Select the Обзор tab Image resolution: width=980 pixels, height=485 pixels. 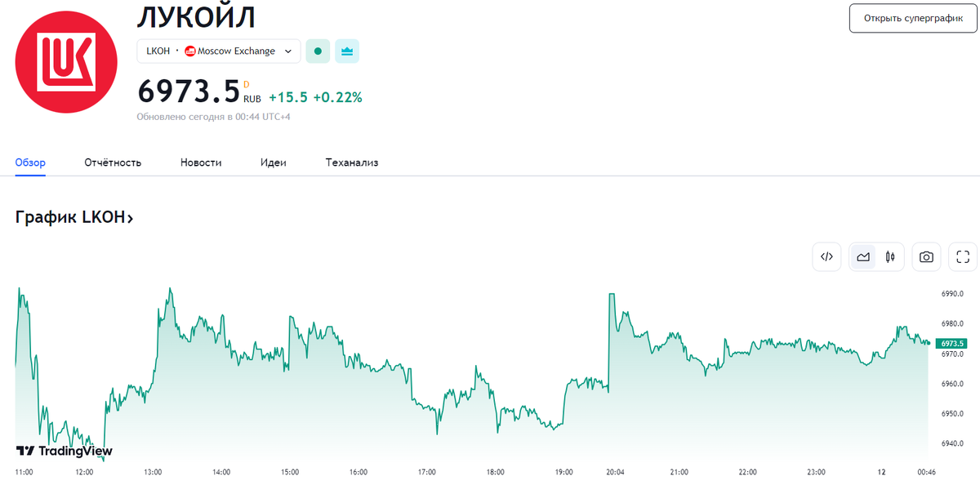pyautogui.click(x=30, y=162)
